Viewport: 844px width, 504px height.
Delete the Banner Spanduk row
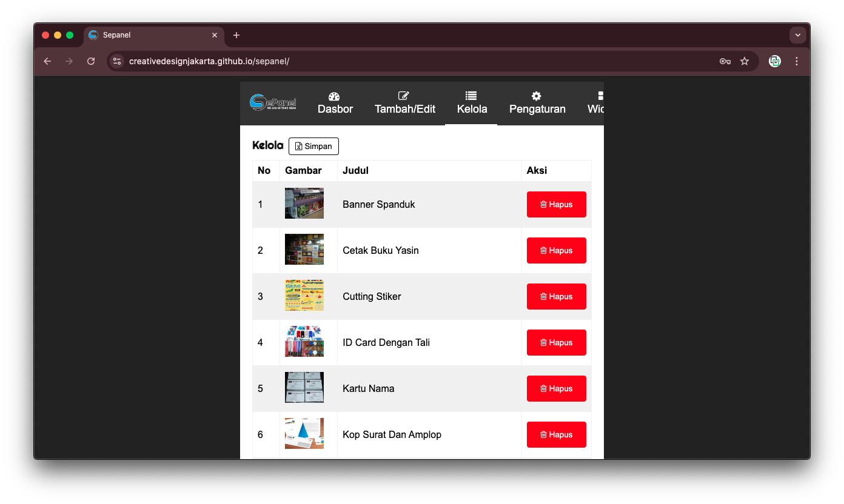coord(557,204)
